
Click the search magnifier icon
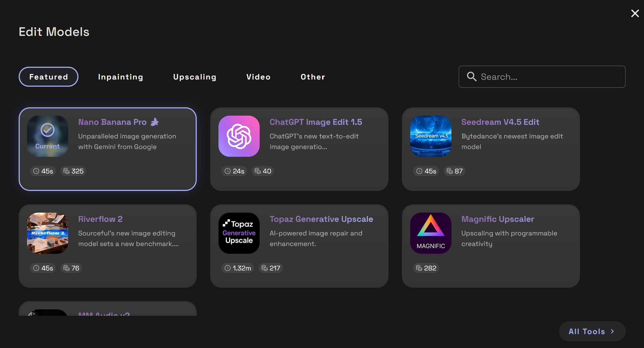tap(471, 76)
